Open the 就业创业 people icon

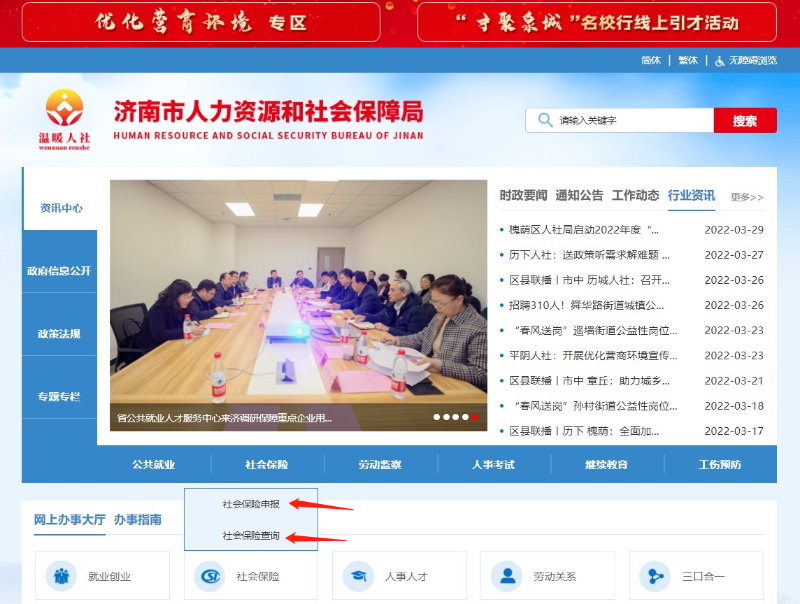click(61, 576)
